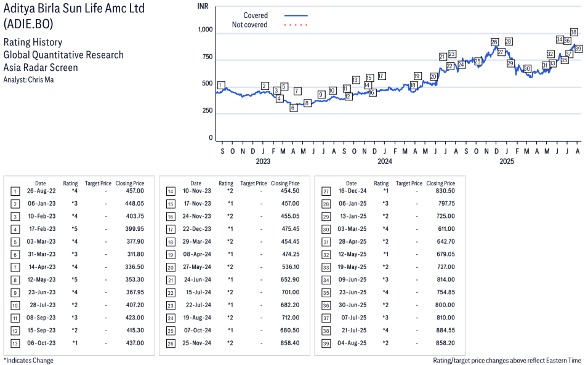This screenshot has width=588, height=365.
Task: Select the date 17-Feb-23 in the table
Action: 42,229
